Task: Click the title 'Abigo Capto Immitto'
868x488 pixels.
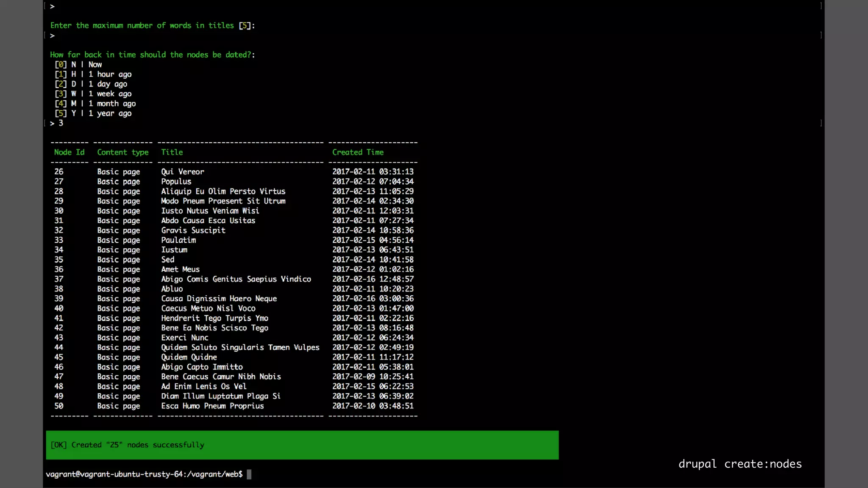Action: tap(202, 367)
